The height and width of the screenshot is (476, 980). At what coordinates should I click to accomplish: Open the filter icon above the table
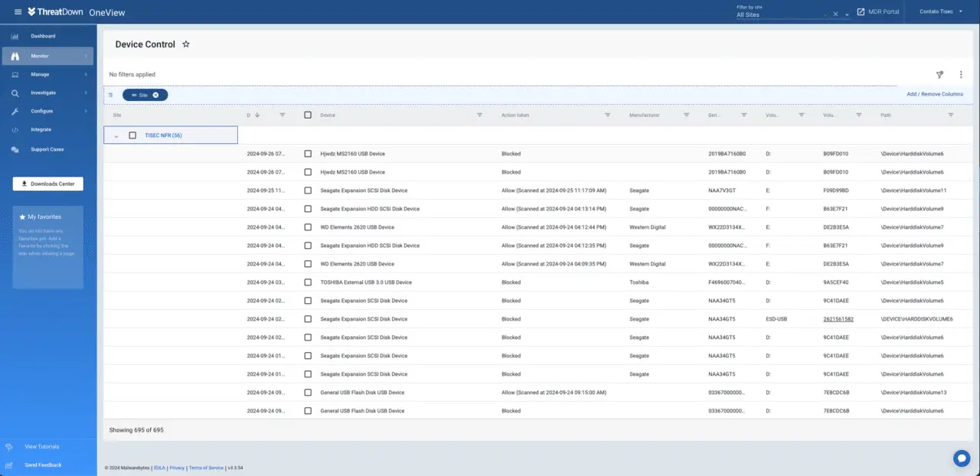click(x=939, y=74)
